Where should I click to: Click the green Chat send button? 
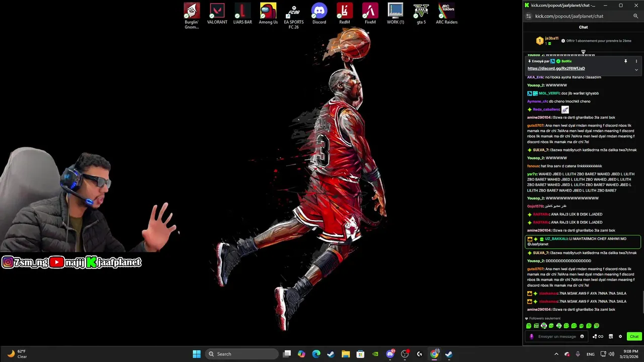634,336
